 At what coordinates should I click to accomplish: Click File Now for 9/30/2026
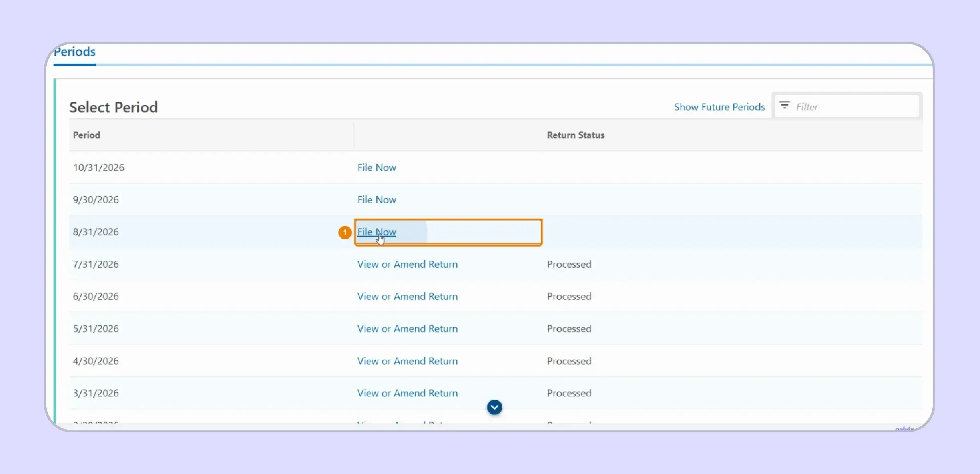[x=376, y=200]
